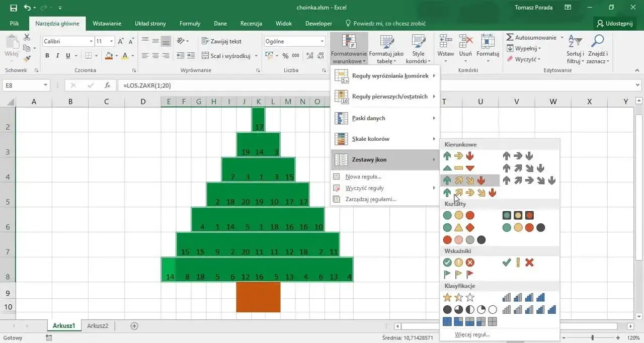Select the check, exclamation, cross symbols set

tap(518, 263)
